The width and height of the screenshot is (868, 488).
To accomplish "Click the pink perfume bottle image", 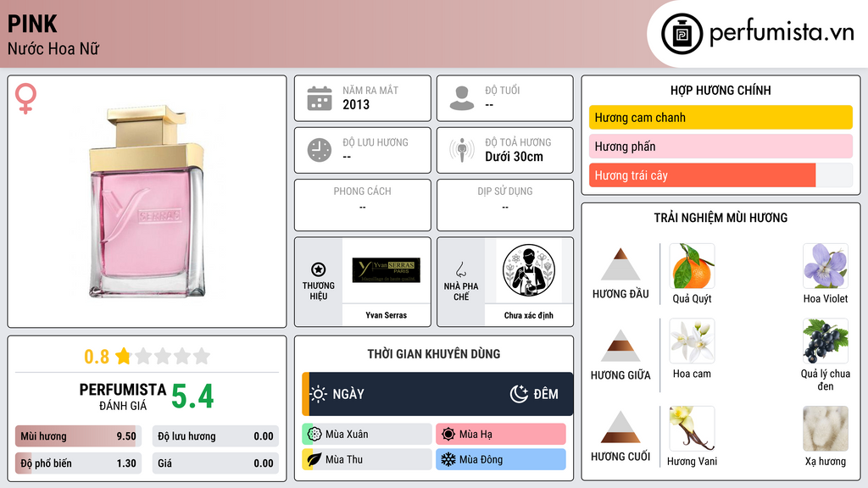I will (x=147, y=201).
